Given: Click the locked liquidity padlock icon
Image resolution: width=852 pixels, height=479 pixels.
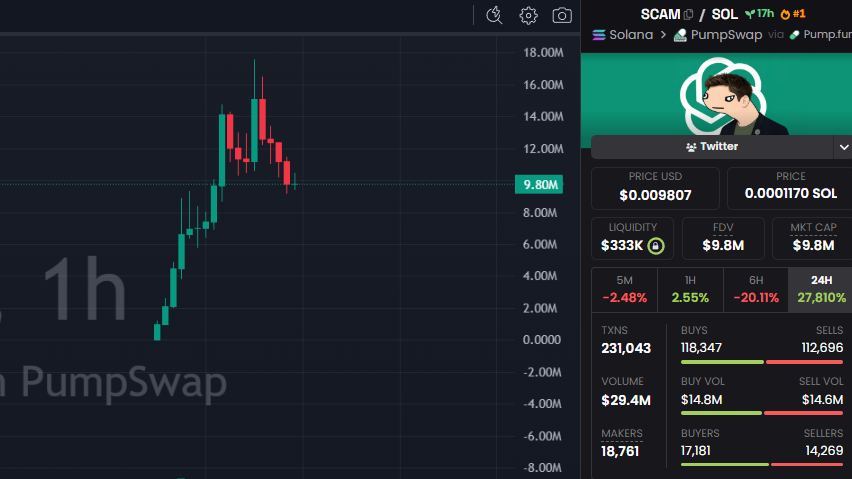Looking at the screenshot, I should [656, 246].
